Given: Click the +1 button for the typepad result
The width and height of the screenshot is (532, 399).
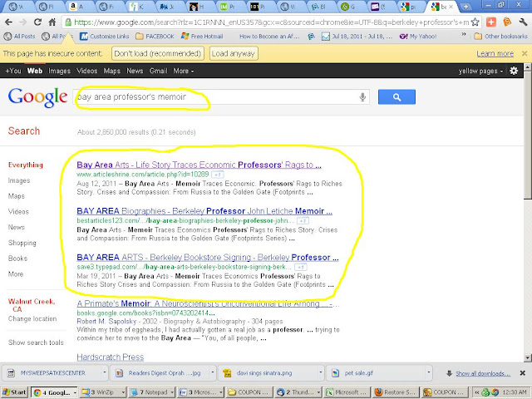Looking at the screenshot, I should pos(300,267).
